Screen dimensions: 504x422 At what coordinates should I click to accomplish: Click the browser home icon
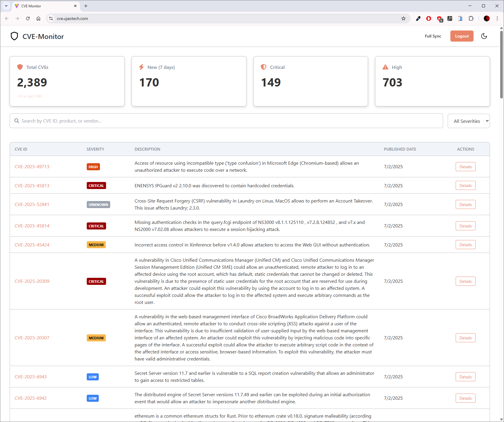(38, 18)
